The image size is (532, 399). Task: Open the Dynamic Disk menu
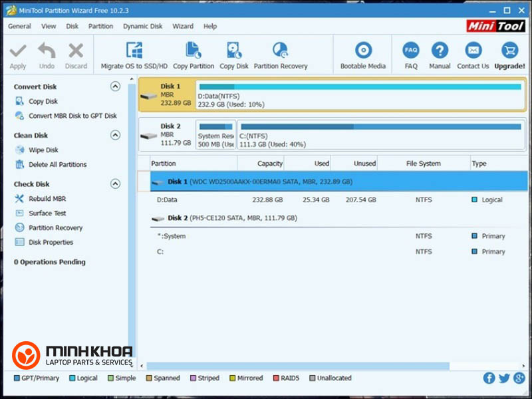tap(142, 26)
